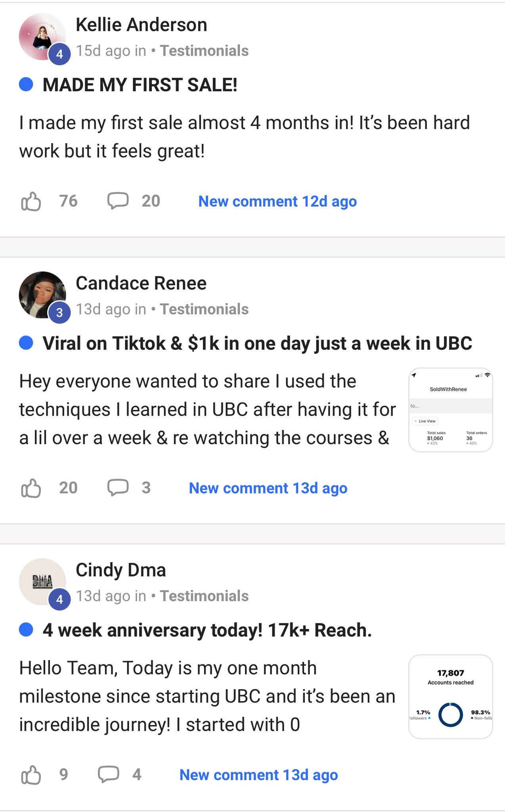
Task: Open comments icon on Candace Renee's post
Action: 118,488
